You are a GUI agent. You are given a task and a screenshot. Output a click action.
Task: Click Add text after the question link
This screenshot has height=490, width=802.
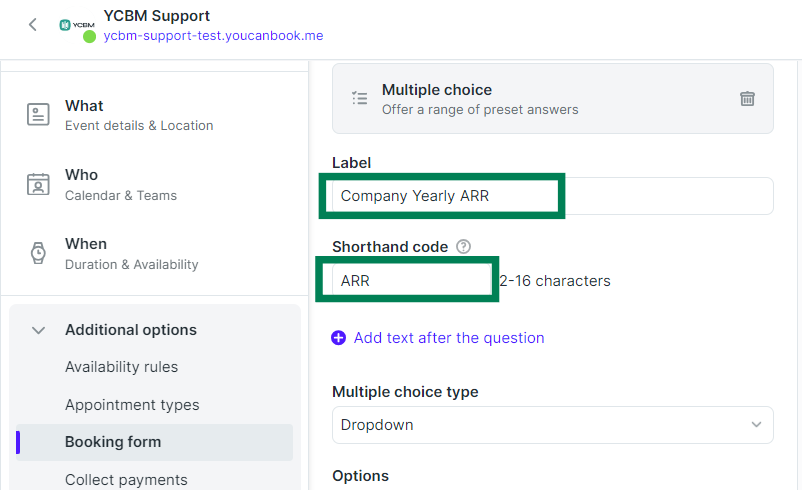(449, 338)
